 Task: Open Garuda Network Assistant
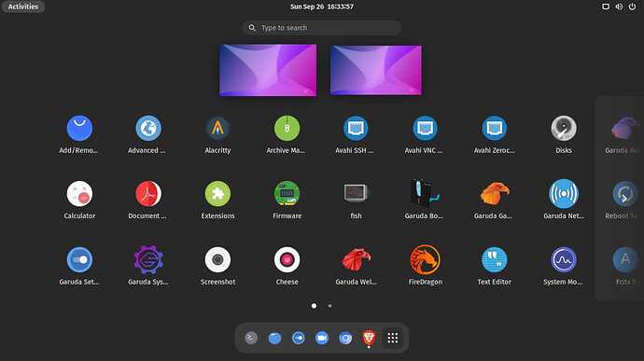[x=564, y=193]
